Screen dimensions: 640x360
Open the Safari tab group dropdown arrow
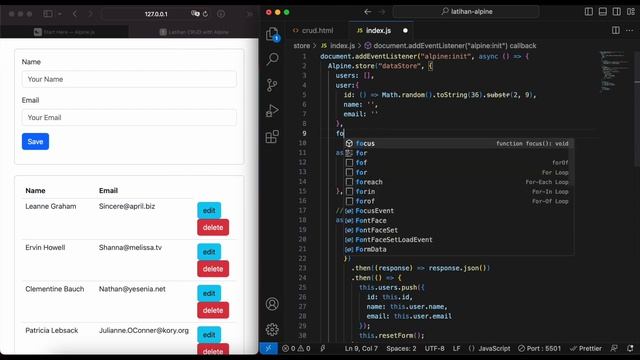pyautogui.click(x=60, y=14)
